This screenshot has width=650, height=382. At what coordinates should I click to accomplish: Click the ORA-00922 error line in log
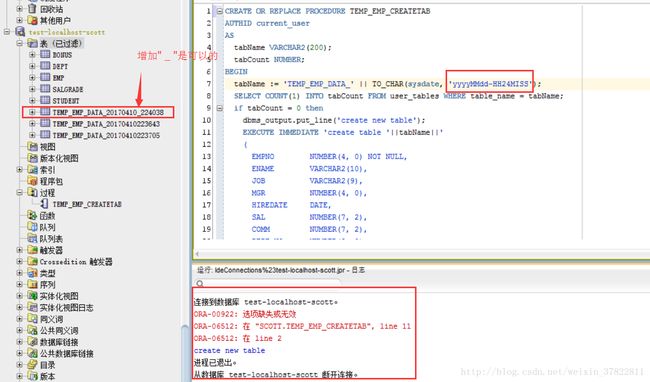(245, 314)
